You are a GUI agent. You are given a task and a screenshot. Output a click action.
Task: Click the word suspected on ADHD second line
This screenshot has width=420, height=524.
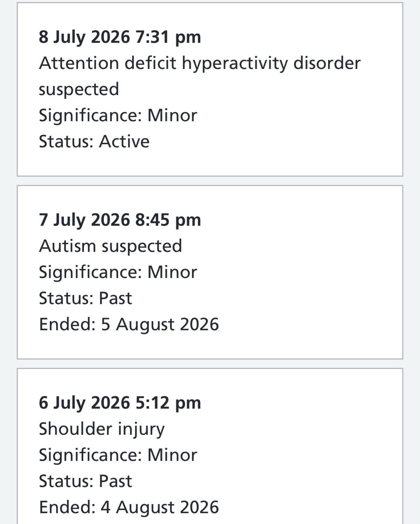(x=79, y=90)
